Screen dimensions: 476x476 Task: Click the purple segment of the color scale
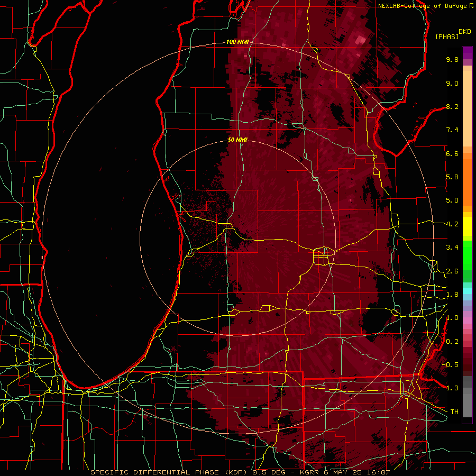[467, 53]
